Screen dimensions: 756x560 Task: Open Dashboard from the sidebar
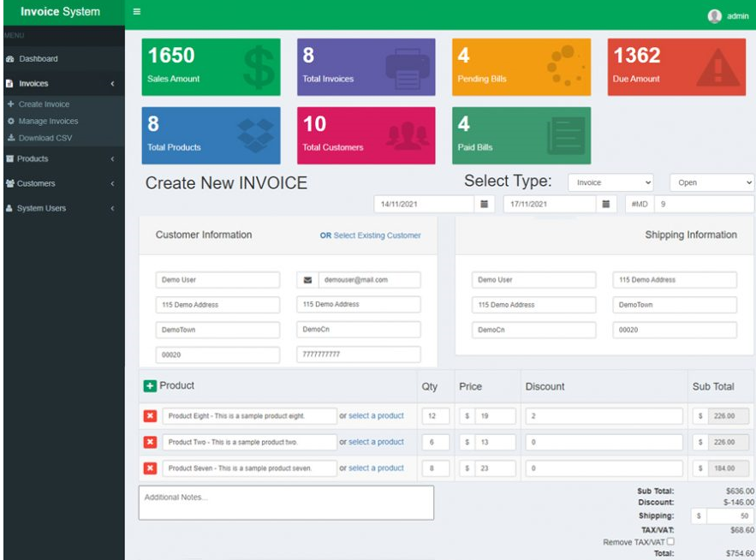(39, 58)
